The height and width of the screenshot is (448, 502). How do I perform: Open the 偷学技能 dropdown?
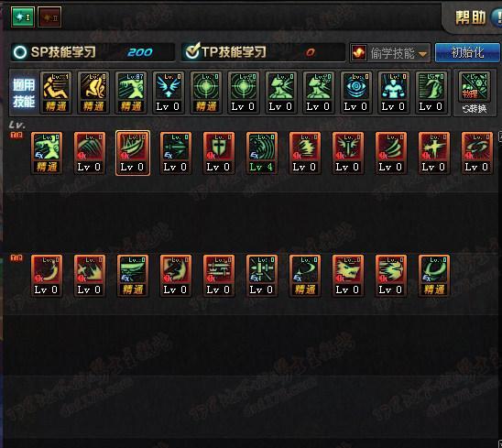coord(390,52)
